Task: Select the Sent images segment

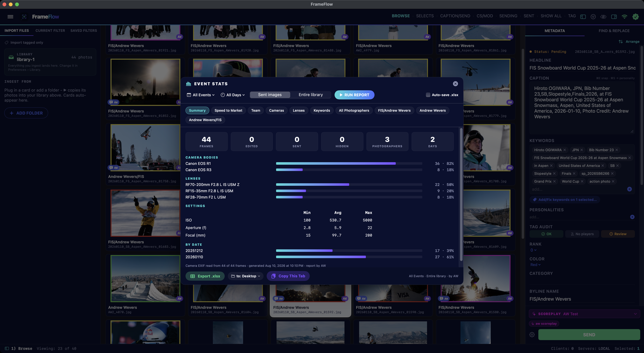Action: click(270, 95)
